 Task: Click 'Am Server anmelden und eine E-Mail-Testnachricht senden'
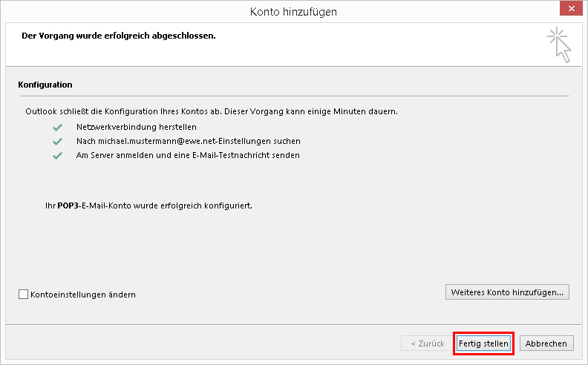click(x=188, y=155)
